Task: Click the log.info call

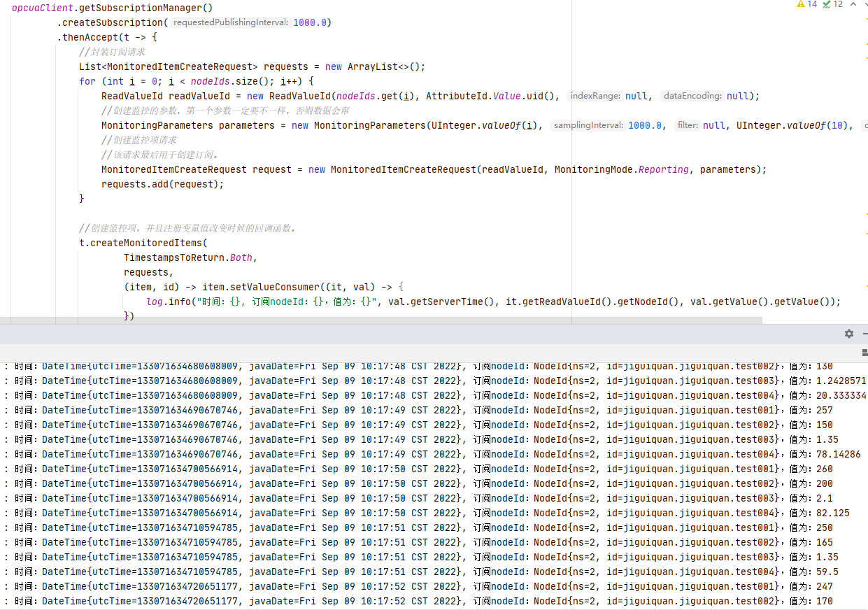Action: pos(169,302)
